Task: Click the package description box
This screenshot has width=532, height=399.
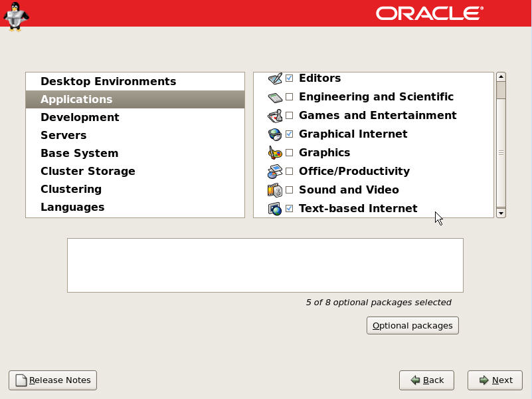Action: point(265,265)
